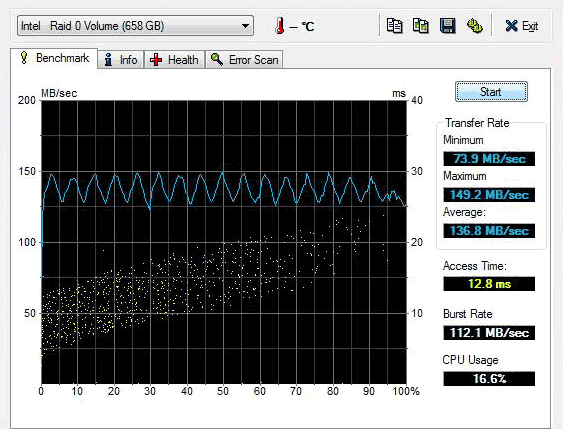The image size is (563, 429).
Task: Click the blue transfer rate line in graph
Action: 223,175
